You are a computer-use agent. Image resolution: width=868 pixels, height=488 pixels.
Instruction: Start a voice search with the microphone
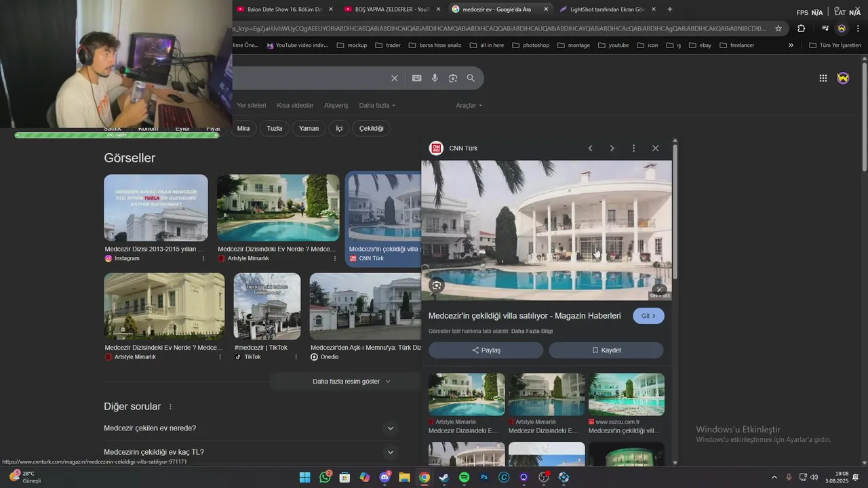(435, 78)
